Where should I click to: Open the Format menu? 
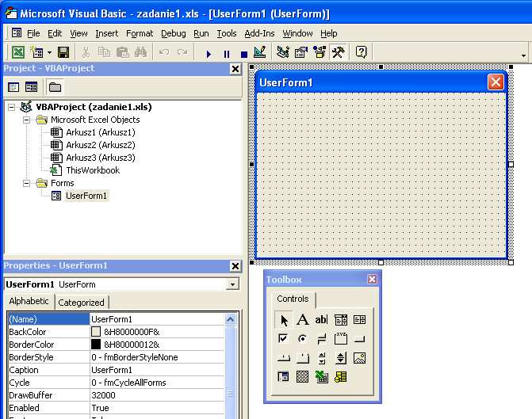pos(140,33)
